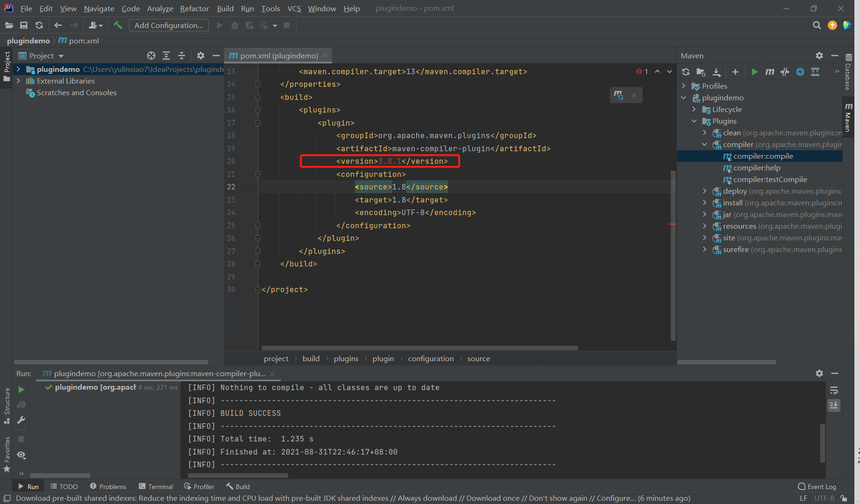The width and height of the screenshot is (860, 504).
Task: Click Download Sources and Documentation icon
Action: [x=717, y=72]
